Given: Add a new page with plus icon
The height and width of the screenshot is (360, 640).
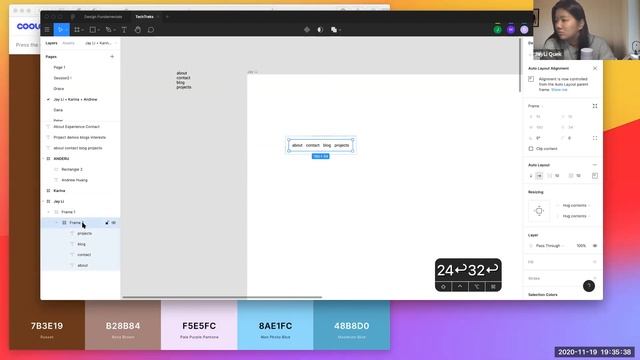Looking at the screenshot, I should coord(112,56).
